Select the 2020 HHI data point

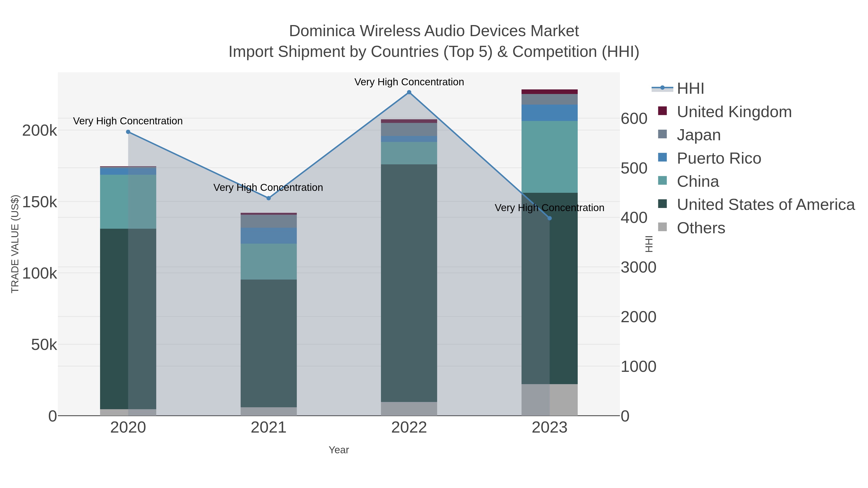pyautogui.click(x=128, y=132)
